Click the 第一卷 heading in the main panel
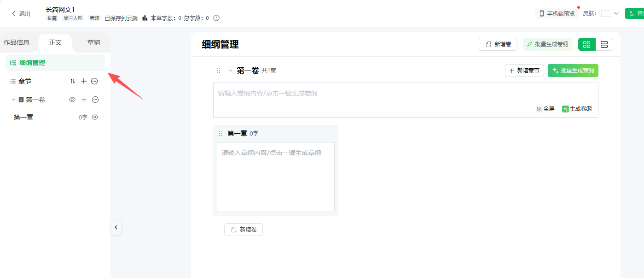Image resolution: width=644 pixels, height=278 pixels. pyautogui.click(x=248, y=71)
